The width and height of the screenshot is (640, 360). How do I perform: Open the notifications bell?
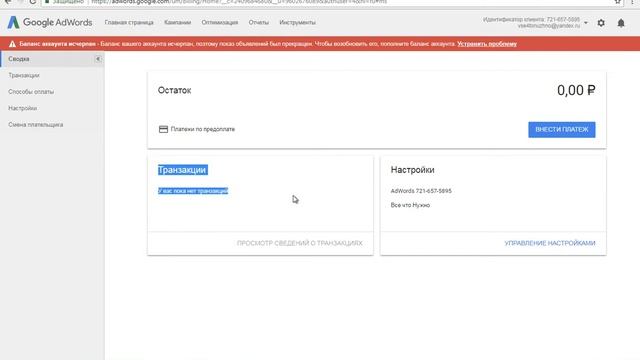pos(621,23)
